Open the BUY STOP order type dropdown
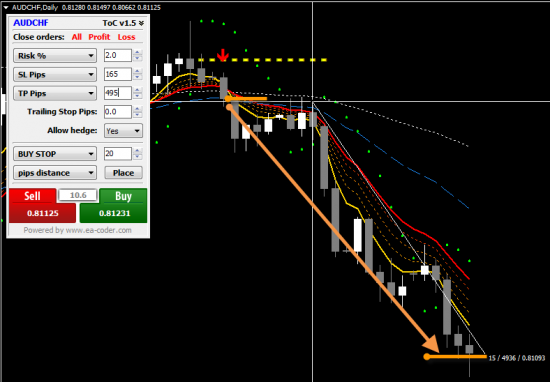 (x=55, y=154)
